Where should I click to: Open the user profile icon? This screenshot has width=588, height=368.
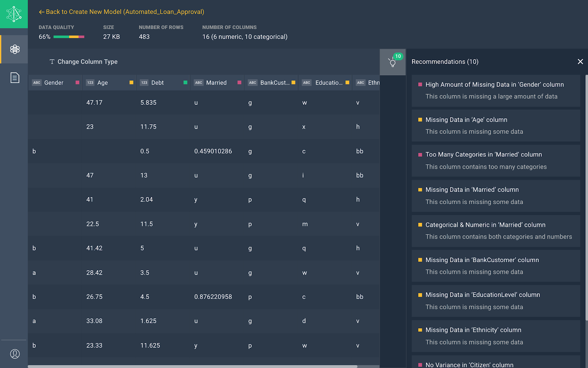pos(15,354)
